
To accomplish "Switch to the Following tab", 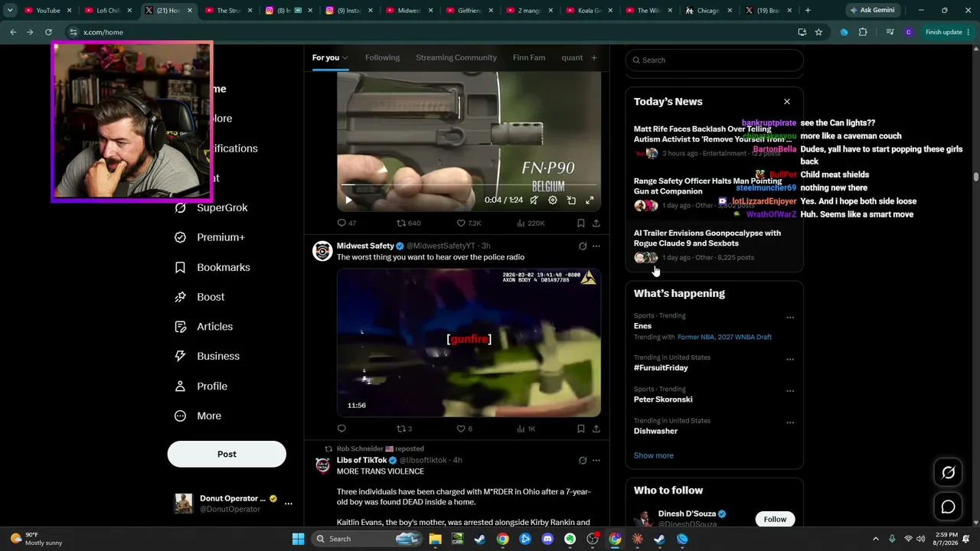I will coord(382,57).
